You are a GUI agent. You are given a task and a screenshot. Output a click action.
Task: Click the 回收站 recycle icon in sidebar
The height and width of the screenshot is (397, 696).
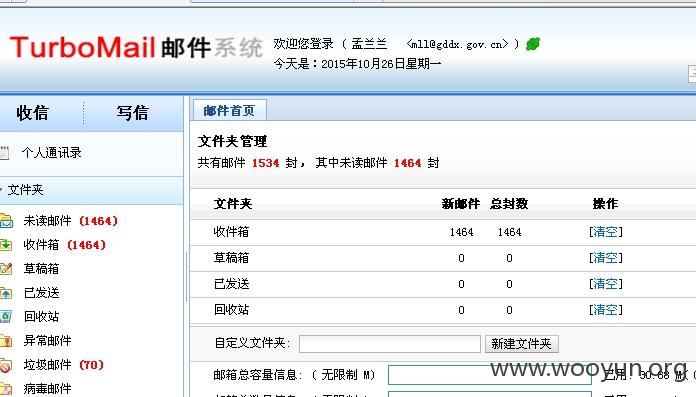pyautogui.click(x=6, y=317)
